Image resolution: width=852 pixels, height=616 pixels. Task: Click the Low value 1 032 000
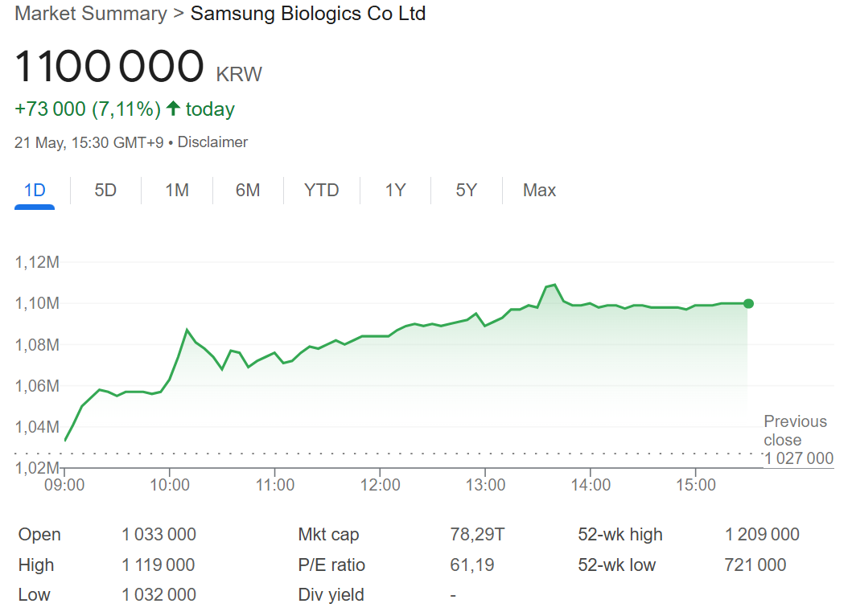pyautogui.click(x=158, y=595)
